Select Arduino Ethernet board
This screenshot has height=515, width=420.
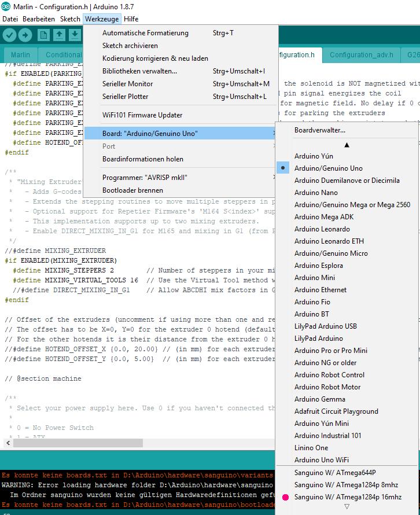[x=347, y=290]
